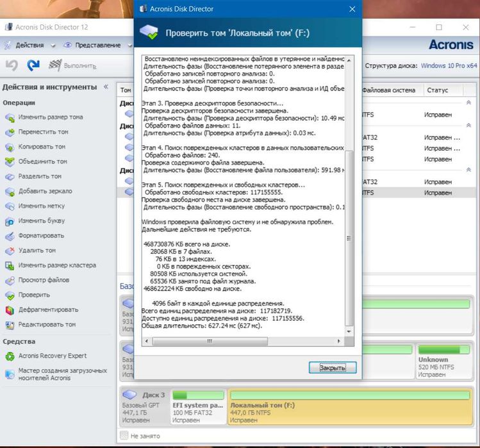Click the Файловая система column header

tap(393, 90)
